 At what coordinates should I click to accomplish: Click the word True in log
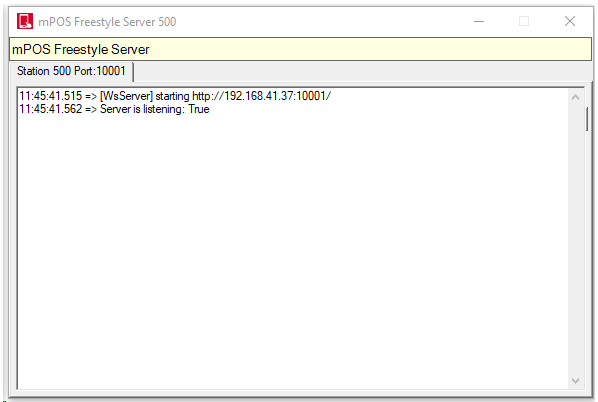coord(199,109)
